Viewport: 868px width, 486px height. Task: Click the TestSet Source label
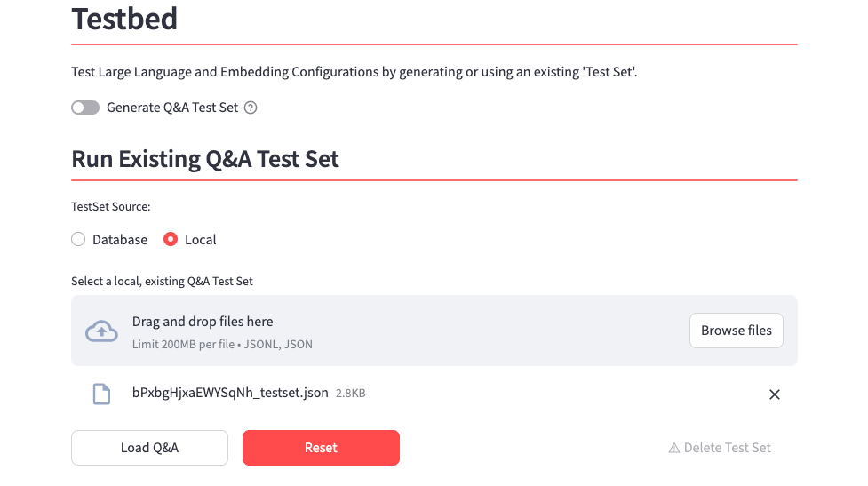pyautogui.click(x=111, y=206)
